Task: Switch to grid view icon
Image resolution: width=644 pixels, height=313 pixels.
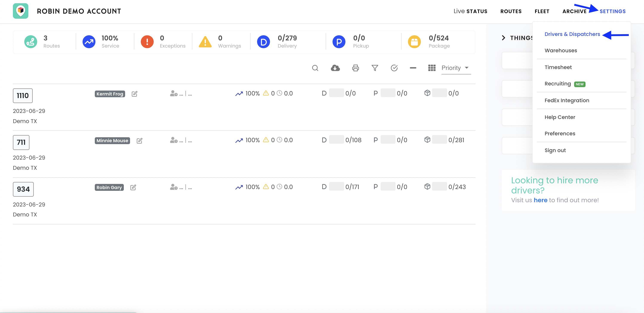Action: coord(432,68)
